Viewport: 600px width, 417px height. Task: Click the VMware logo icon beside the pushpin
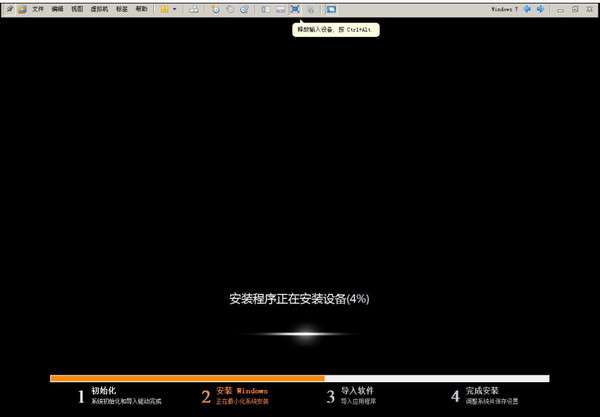tap(22, 9)
